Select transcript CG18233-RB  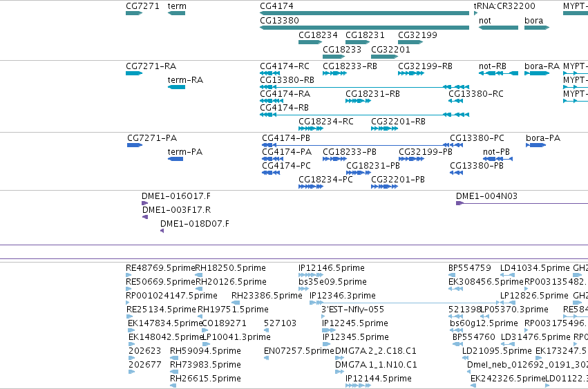point(350,66)
